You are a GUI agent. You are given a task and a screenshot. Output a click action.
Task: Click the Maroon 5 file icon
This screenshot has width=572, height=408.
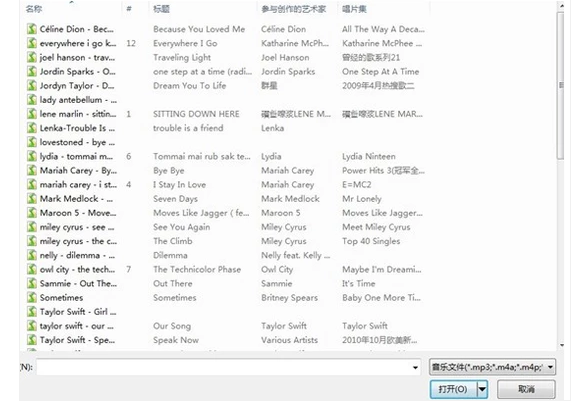click(x=32, y=213)
